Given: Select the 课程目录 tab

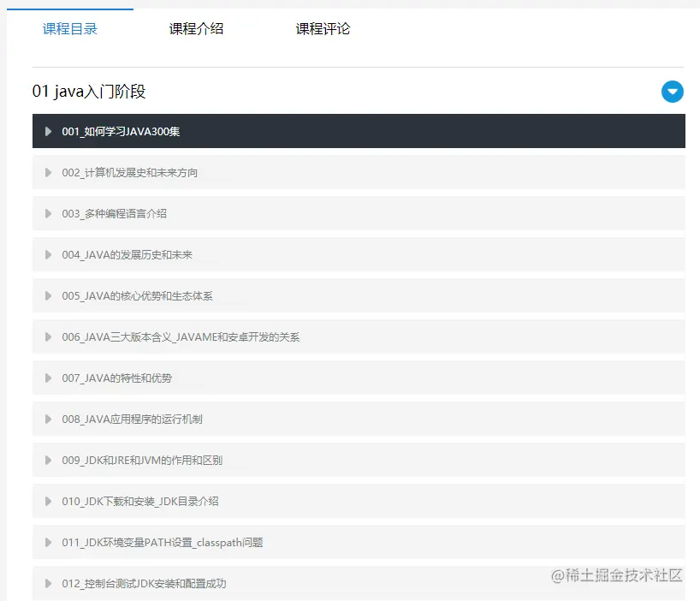Looking at the screenshot, I should 69,28.
